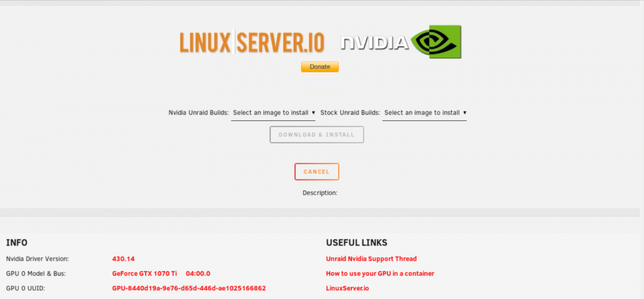Click the yellow Donate button

coord(319,67)
